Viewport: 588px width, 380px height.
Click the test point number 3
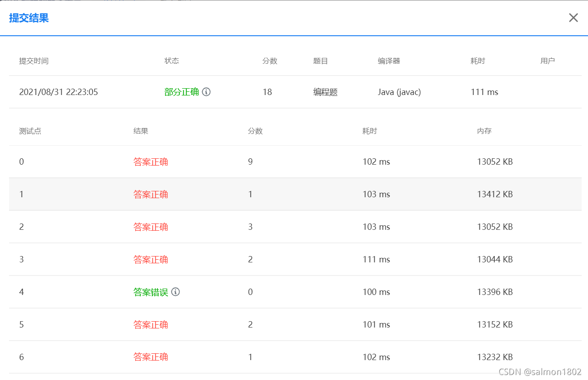pos(21,259)
